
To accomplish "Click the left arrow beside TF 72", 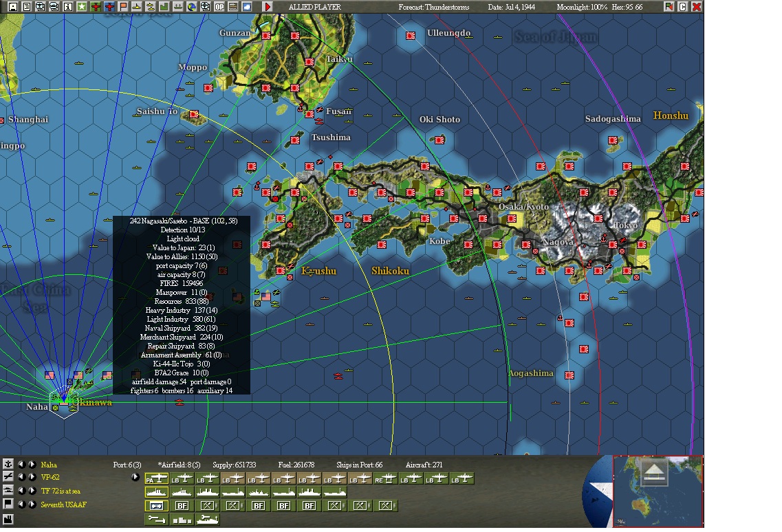I will tap(21, 491).
